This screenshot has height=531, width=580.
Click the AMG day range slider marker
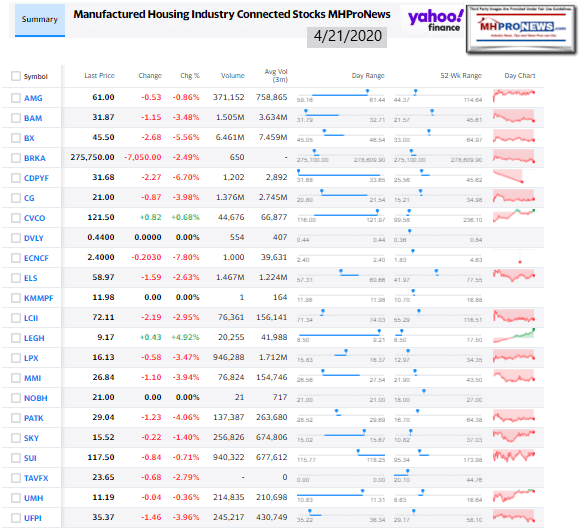tap(367, 91)
